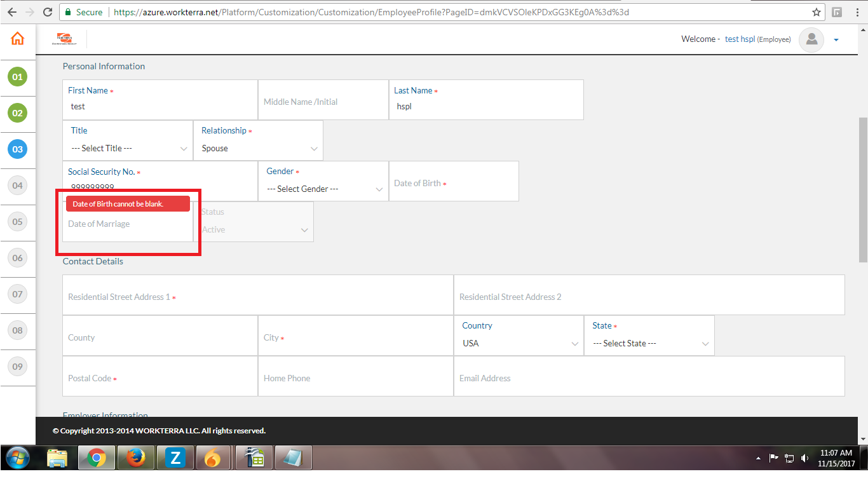The image size is (868, 488).
Task: Bookmark page with the star icon
Action: pyautogui.click(x=817, y=12)
